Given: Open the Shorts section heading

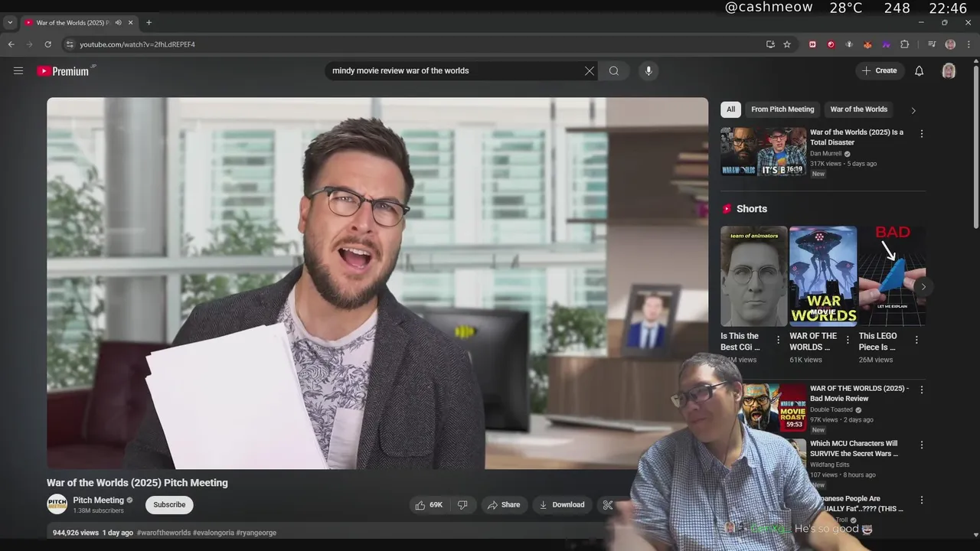Looking at the screenshot, I should (751, 209).
